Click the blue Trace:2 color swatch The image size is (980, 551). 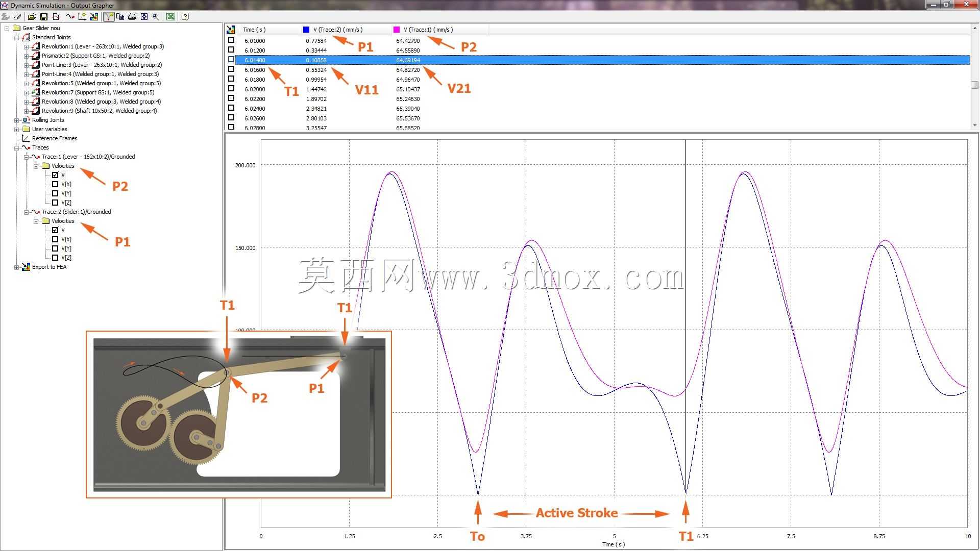pyautogui.click(x=306, y=30)
